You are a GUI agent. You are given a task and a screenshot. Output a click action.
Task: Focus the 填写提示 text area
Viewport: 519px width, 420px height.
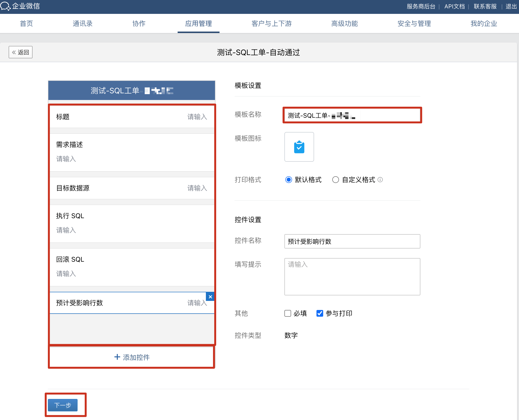click(x=352, y=276)
